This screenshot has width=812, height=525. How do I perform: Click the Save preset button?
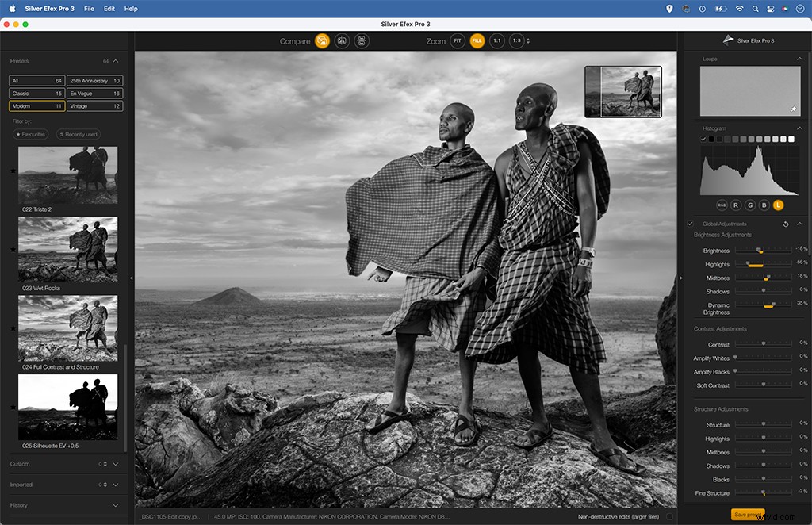coord(746,514)
